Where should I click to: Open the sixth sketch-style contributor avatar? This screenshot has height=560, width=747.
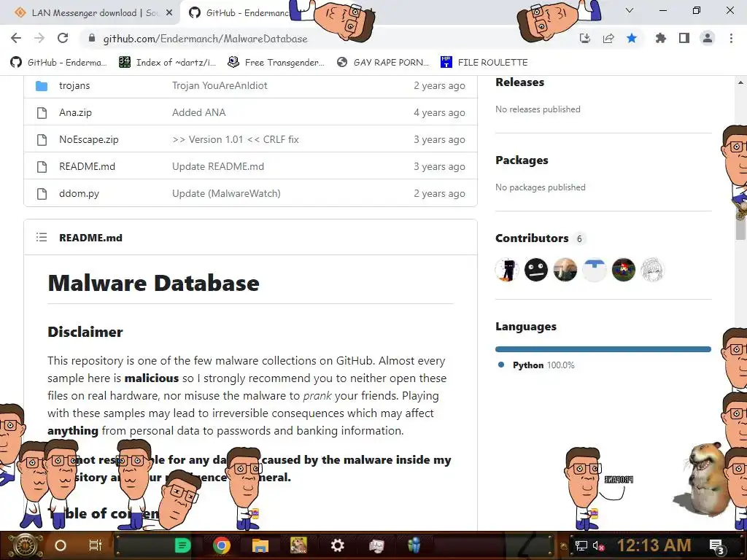[652, 270]
